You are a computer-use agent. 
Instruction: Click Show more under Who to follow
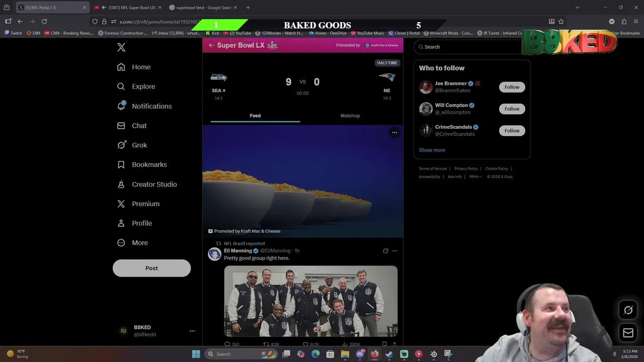[432, 150]
